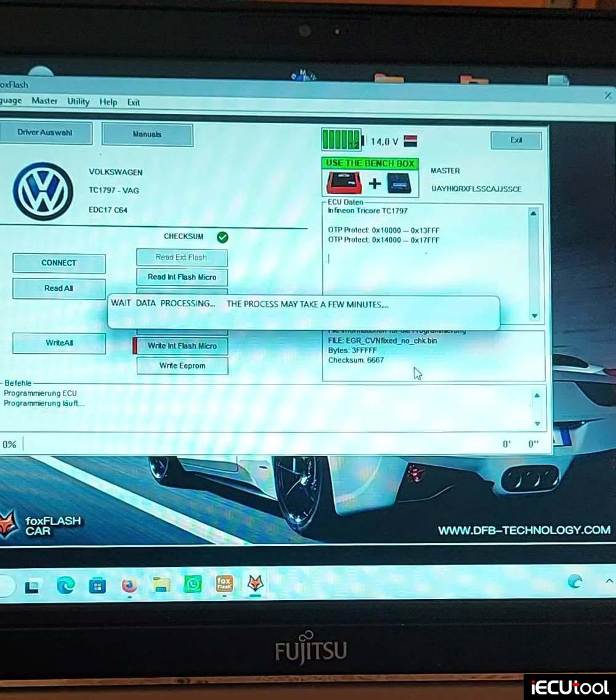
Task: Open Firefox from the taskbar
Action: [129, 585]
